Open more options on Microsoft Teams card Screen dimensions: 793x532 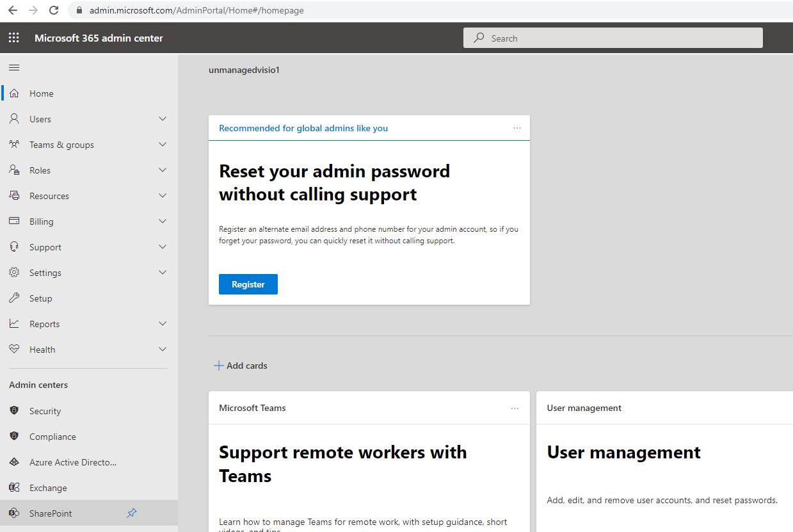515,408
